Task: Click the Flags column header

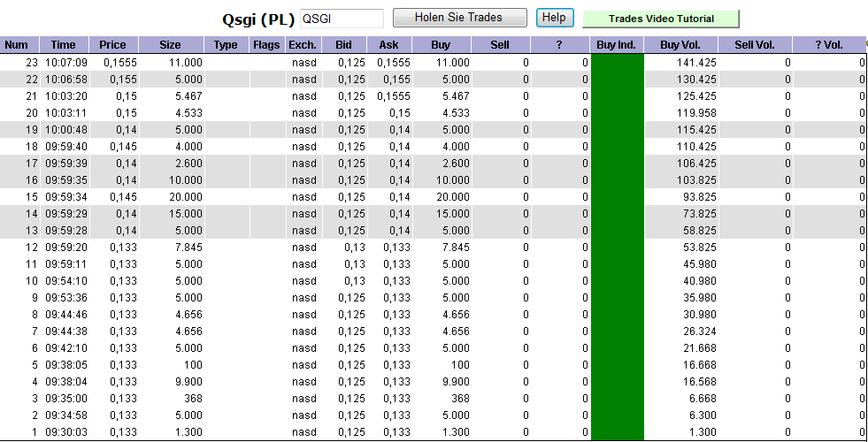Action: coord(265,45)
